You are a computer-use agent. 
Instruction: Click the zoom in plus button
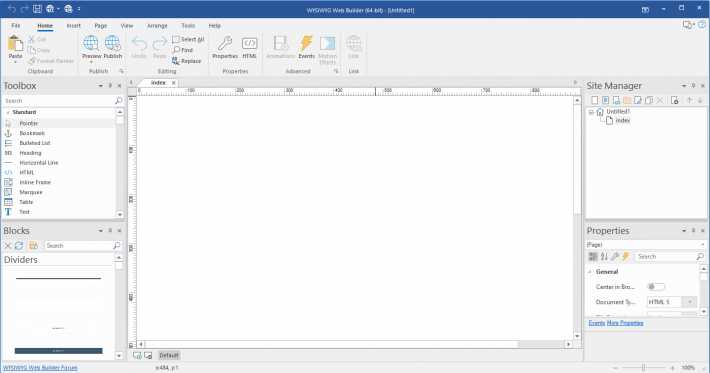(672, 368)
